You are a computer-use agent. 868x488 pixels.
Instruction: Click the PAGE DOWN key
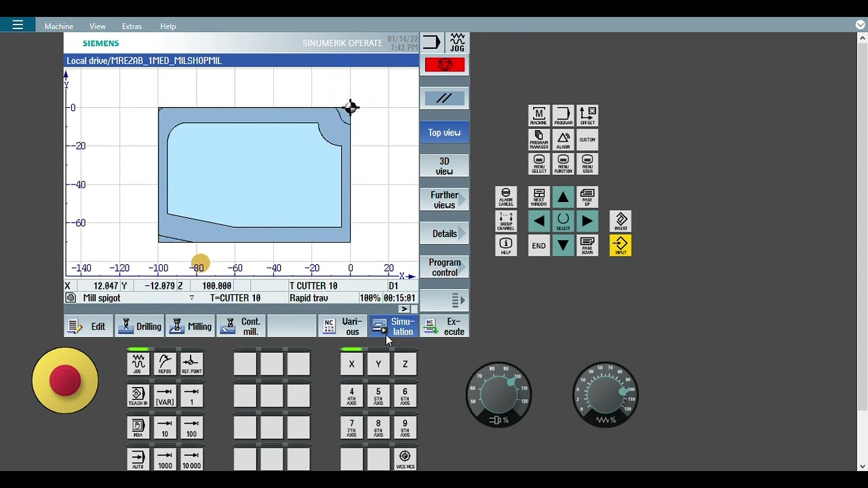[587, 245]
